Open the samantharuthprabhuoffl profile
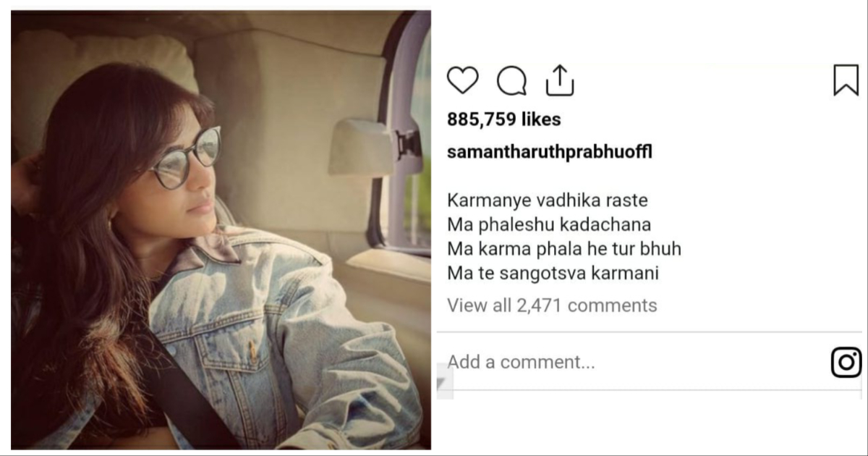868x456 pixels. (550, 153)
